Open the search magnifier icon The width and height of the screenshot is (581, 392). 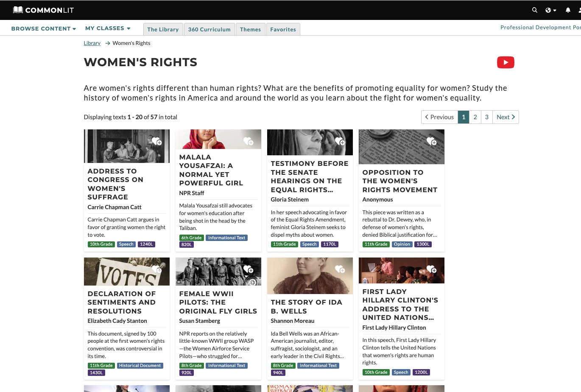tap(535, 10)
